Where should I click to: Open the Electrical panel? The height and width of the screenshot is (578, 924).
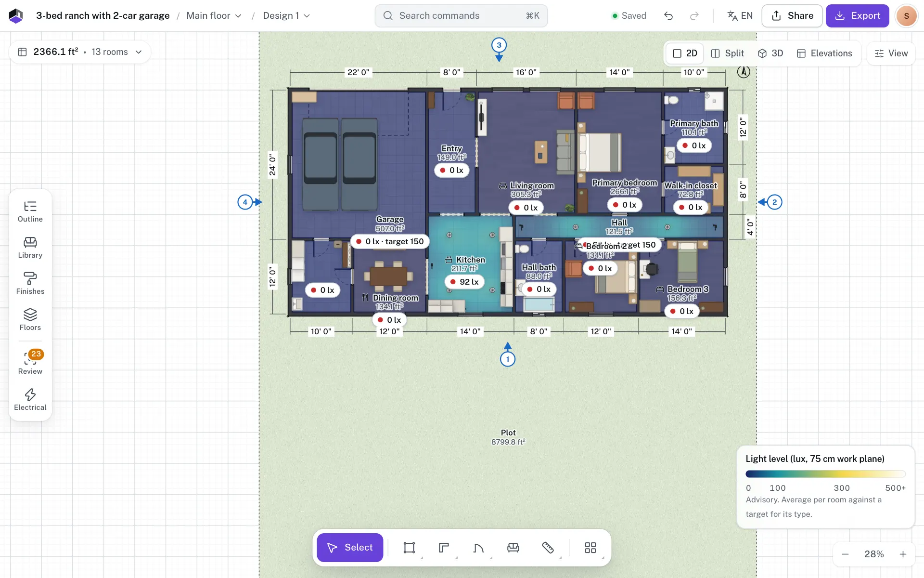tap(30, 400)
